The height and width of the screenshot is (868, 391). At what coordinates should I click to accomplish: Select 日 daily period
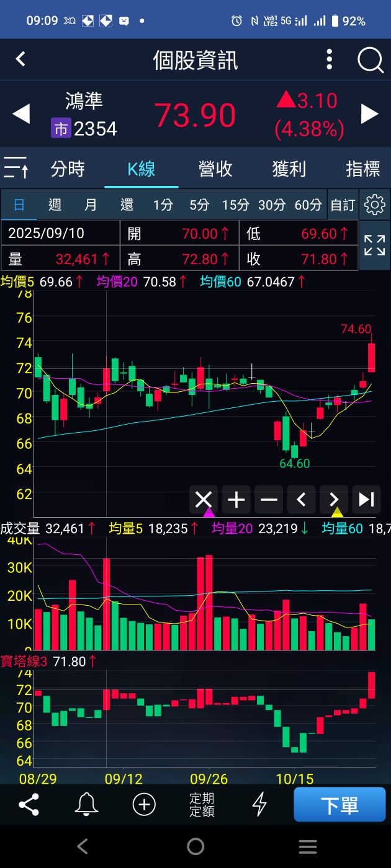click(19, 205)
